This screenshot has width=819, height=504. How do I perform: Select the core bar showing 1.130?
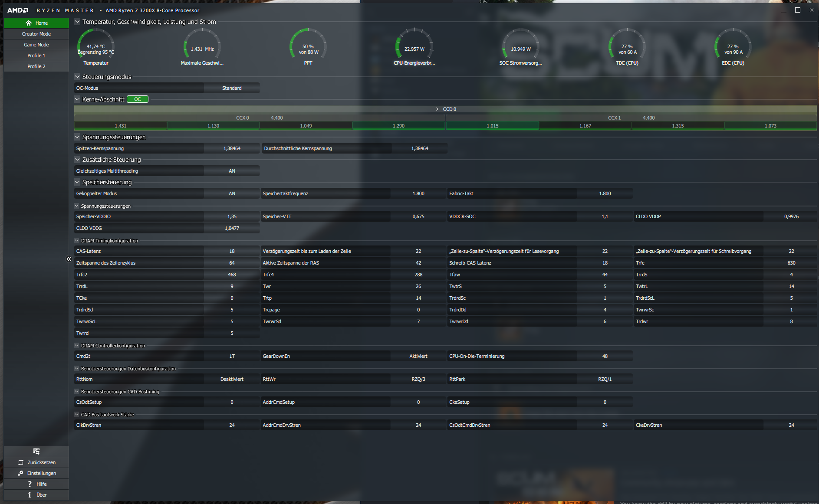pyautogui.click(x=213, y=126)
